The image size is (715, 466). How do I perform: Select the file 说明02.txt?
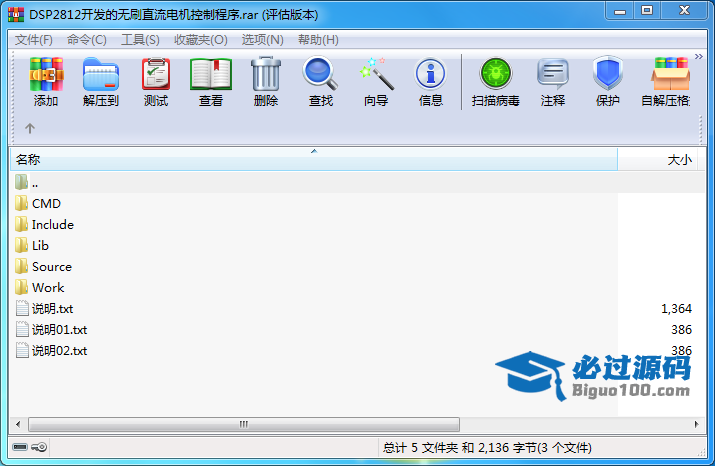[x=52, y=350]
